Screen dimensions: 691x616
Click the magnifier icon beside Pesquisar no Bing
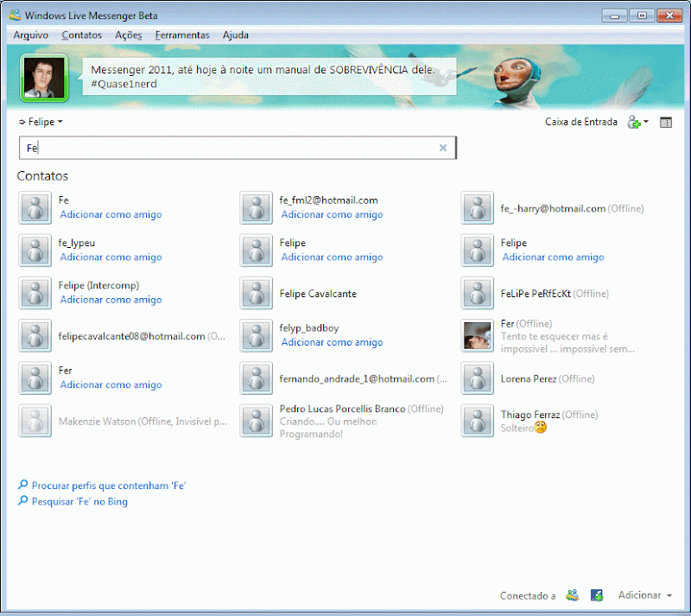(x=23, y=501)
